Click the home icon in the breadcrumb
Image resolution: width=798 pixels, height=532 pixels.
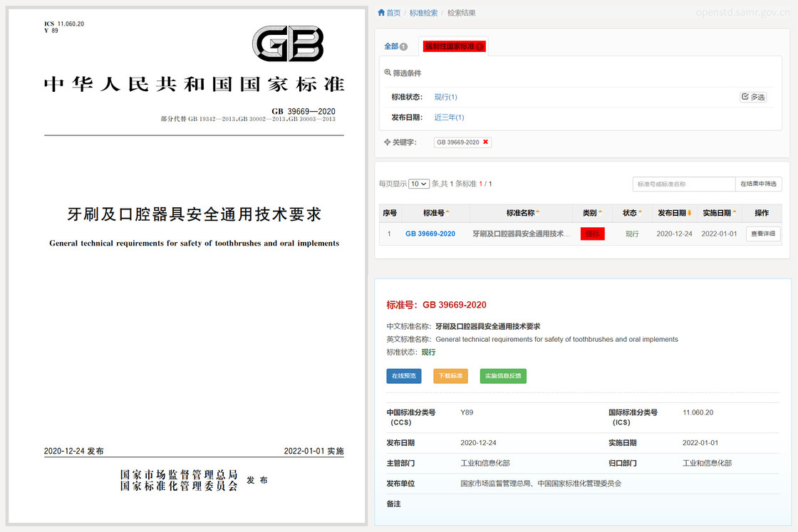tap(381, 13)
